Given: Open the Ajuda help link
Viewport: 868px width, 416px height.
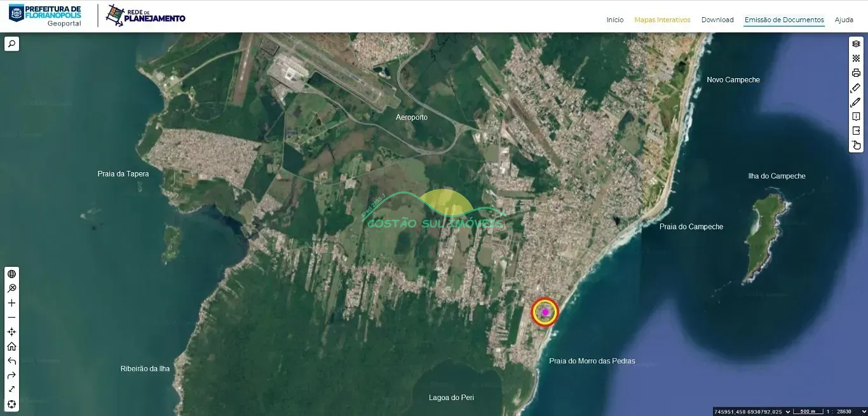Looking at the screenshot, I should tap(844, 20).
